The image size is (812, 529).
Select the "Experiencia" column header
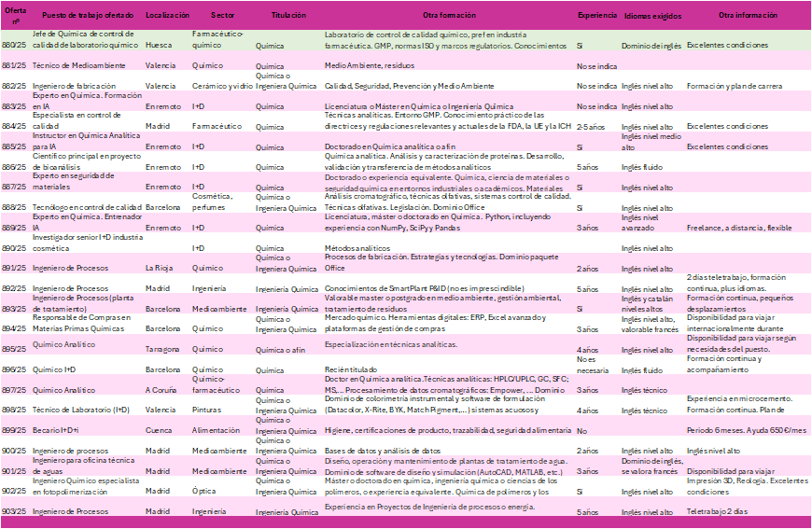click(x=596, y=16)
